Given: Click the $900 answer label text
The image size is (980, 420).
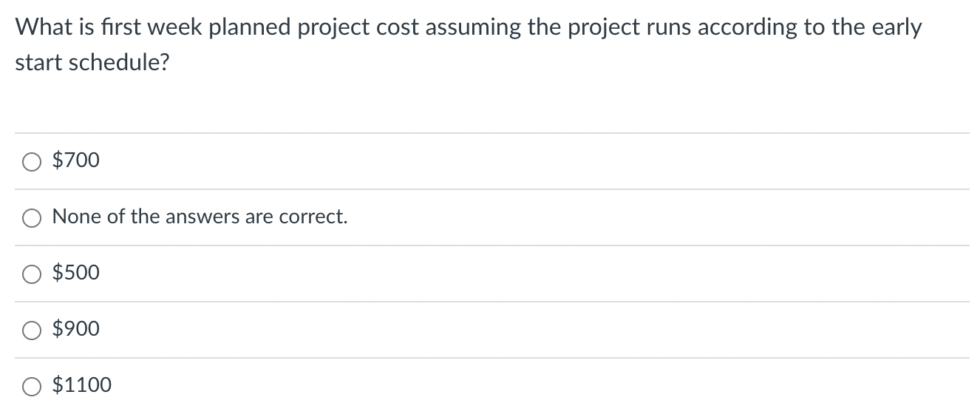Looking at the screenshot, I should point(76,328).
